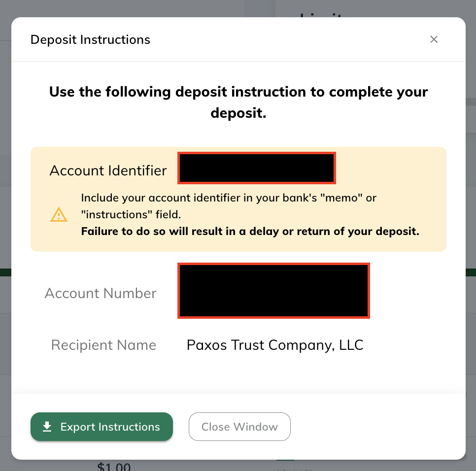Select the redacted Account Number value
The image size is (476, 471).
click(273, 290)
